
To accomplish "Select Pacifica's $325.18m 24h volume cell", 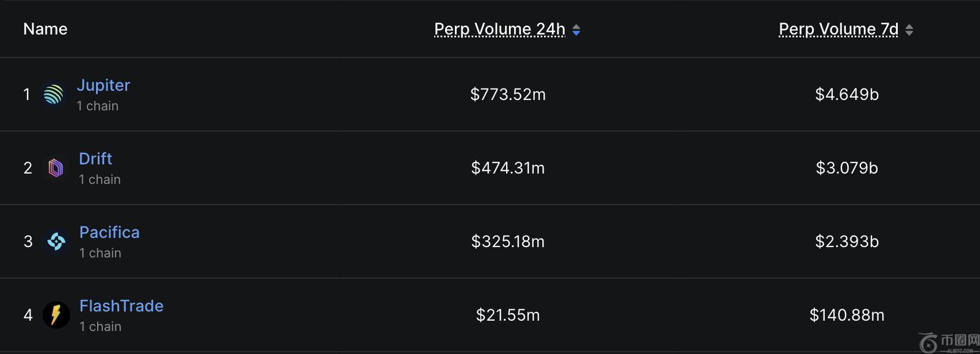I will coord(508,241).
